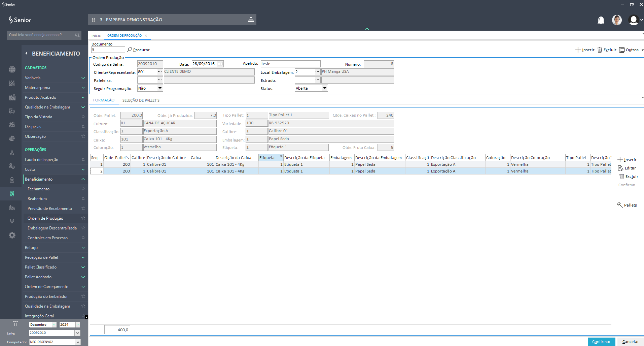Viewport: 644px width, 346px height.
Task: Click the Procurar magnifier icon
Action: (x=129, y=50)
